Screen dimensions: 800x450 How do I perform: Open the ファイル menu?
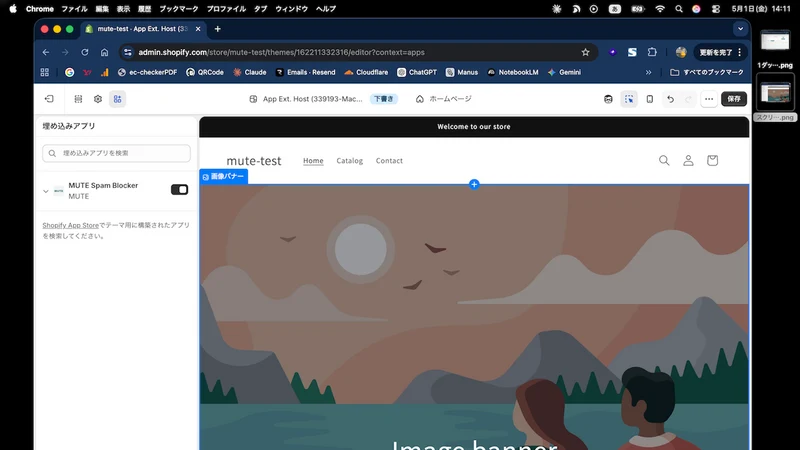pyautogui.click(x=74, y=9)
